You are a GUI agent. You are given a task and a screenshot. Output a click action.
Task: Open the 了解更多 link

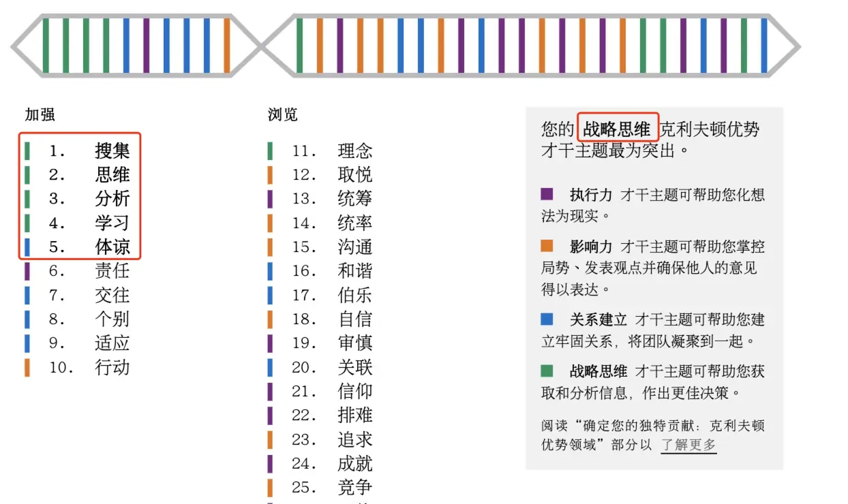coord(688,445)
